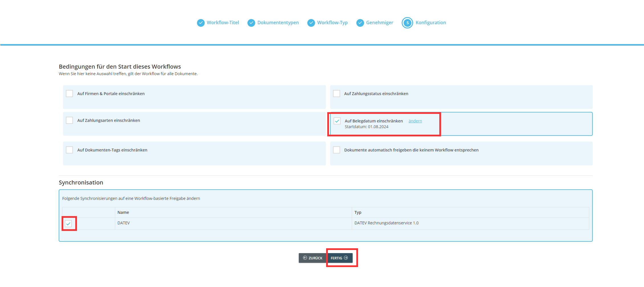Click Startdatum: 01.08.2024 text
This screenshot has width=644, height=287.
click(x=366, y=127)
